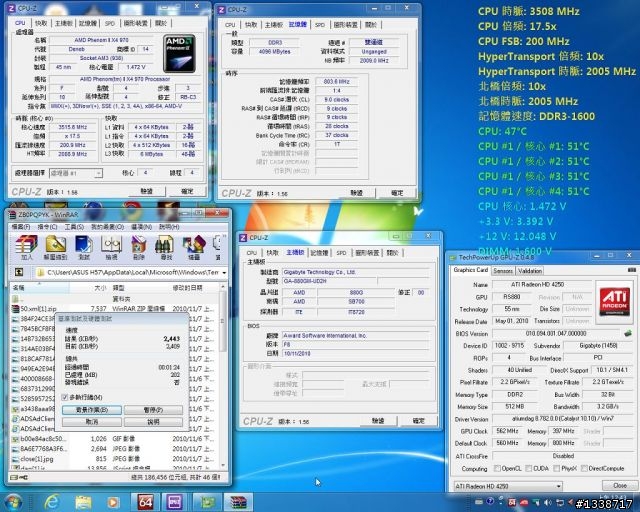Screen dimensions: 640x512
Task: Click the 加入 (Add) icon in WinRAR toolbar
Action: [27, 245]
